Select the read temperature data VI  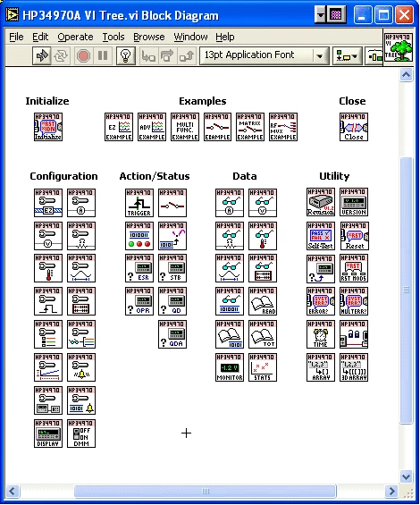[263, 236]
